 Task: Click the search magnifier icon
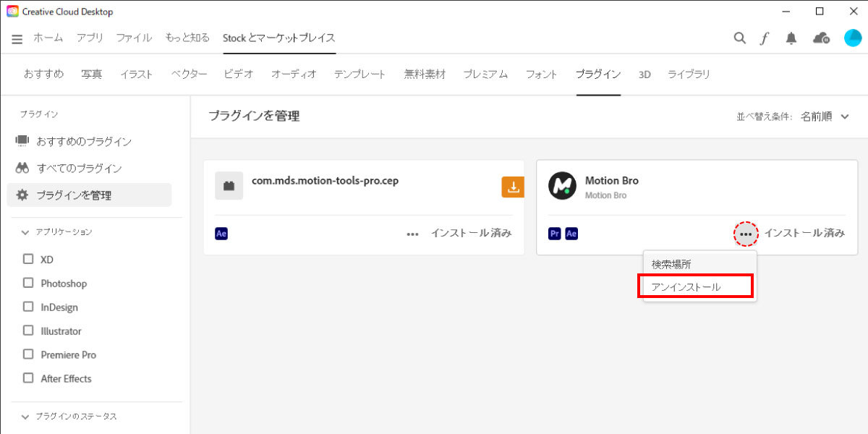pyautogui.click(x=739, y=38)
